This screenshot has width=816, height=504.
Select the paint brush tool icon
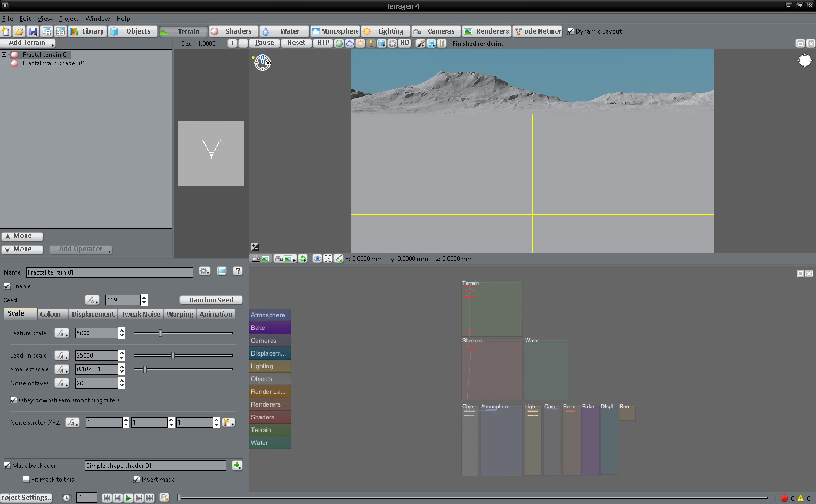tap(421, 44)
